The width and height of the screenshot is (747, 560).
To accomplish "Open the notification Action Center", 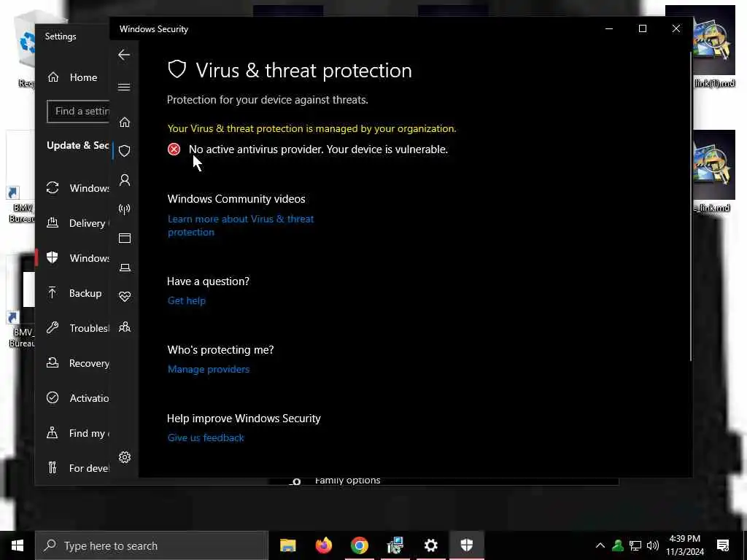I will pyautogui.click(x=723, y=545).
